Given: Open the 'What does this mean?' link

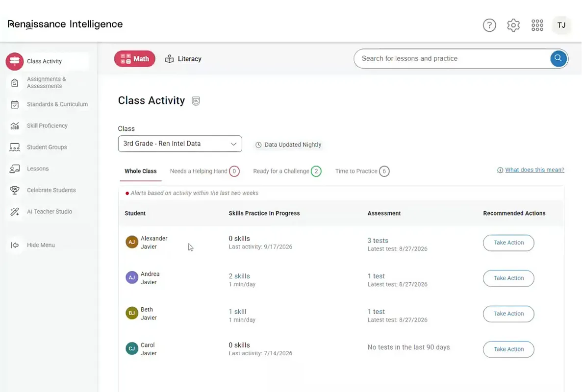Looking at the screenshot, I should 534,170.
